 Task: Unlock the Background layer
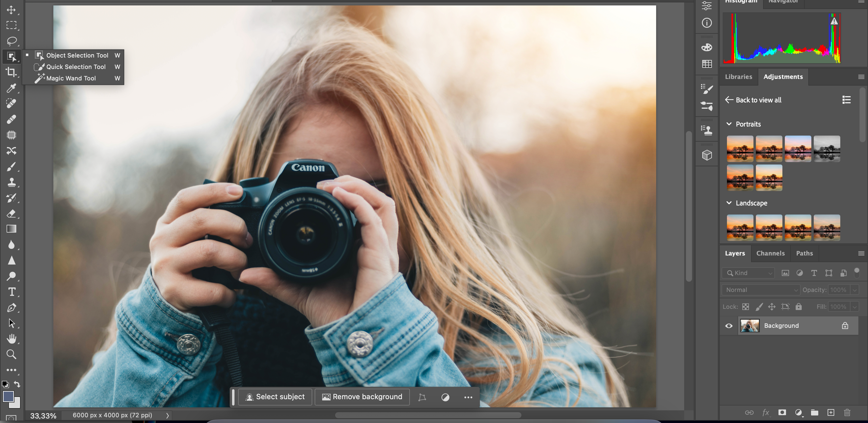click(844, 325)
